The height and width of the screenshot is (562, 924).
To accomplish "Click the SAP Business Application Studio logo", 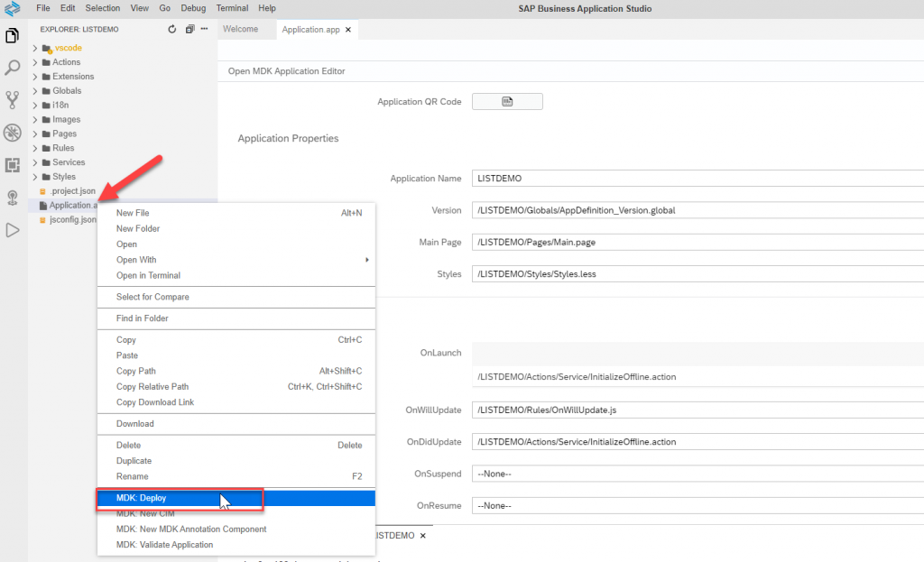I will (x=12, y=8).
